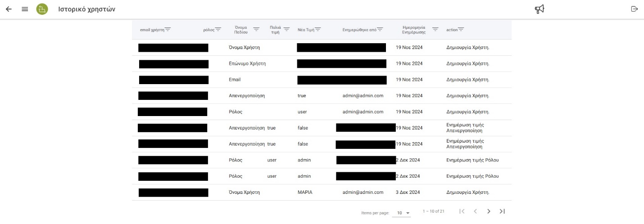Click the green app logo
Viewport: 644px width, 224px height.
pos(42,9)
